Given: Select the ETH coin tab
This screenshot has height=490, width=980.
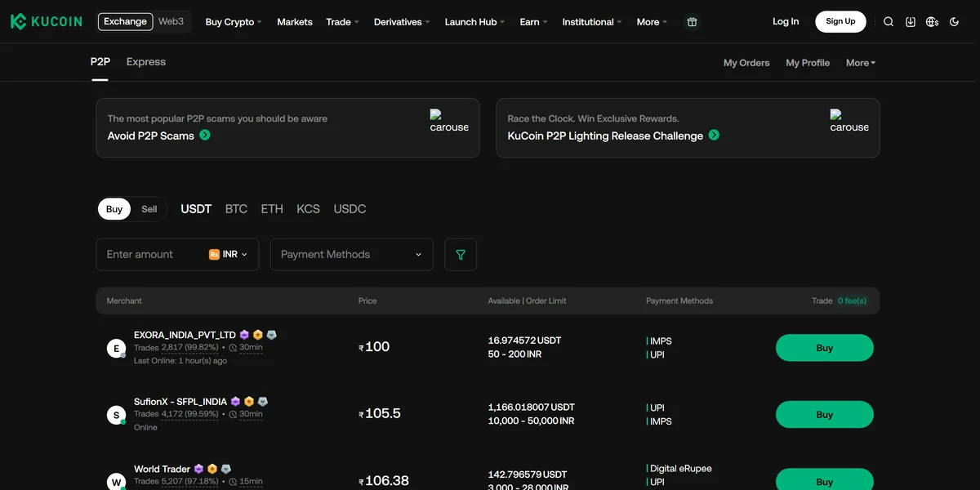Looking at the screenshot, I should pyautogui.click(x=272, y=209).
